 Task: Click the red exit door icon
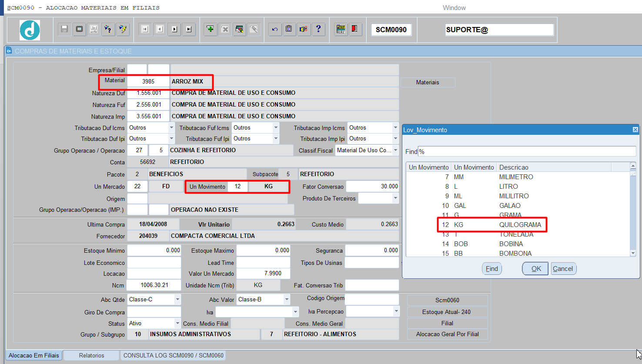(355, 29)
